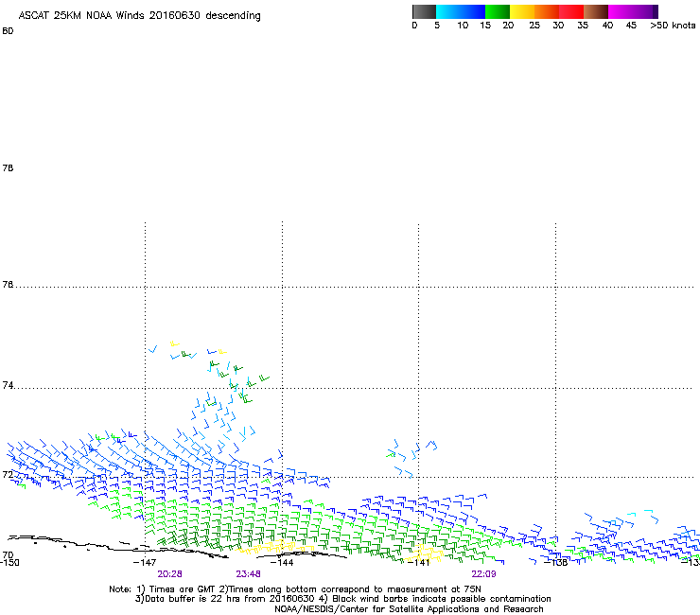Click the 72 latitude label
This screenshot has height=615, width=700.
click(8, 474)
